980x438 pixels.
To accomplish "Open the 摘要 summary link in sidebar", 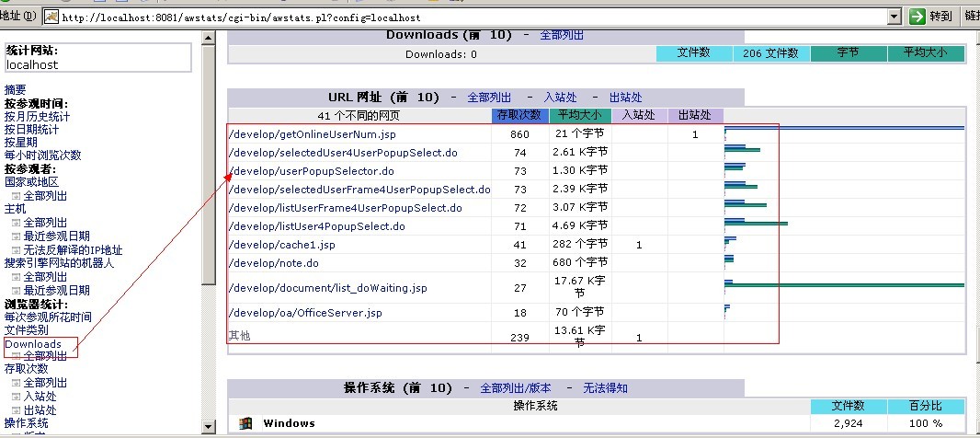I will click(15, 90).
